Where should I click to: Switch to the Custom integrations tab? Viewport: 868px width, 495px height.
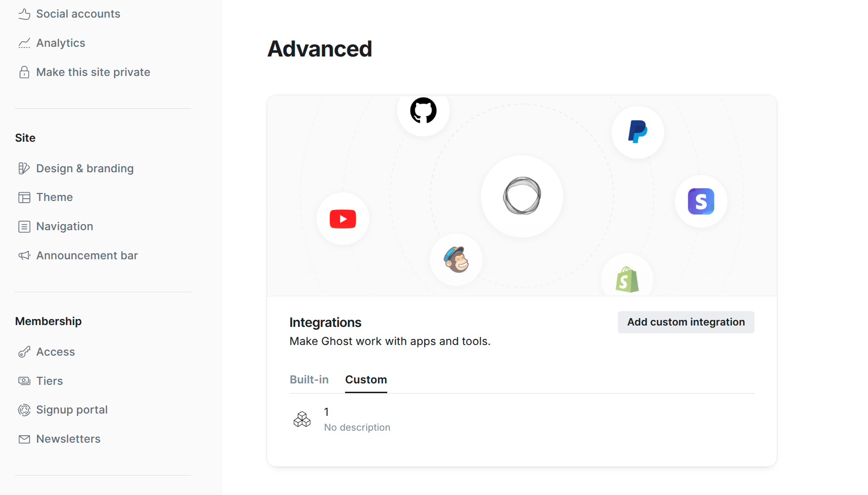click(x=365, y=379)
